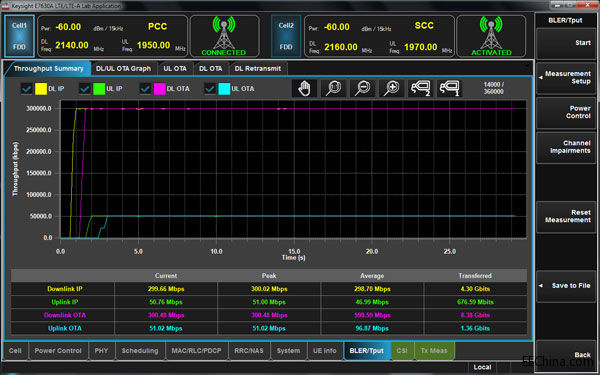Open the RRC/NAS bottom tab
600x375 pixels.
[x=249, y=351]
